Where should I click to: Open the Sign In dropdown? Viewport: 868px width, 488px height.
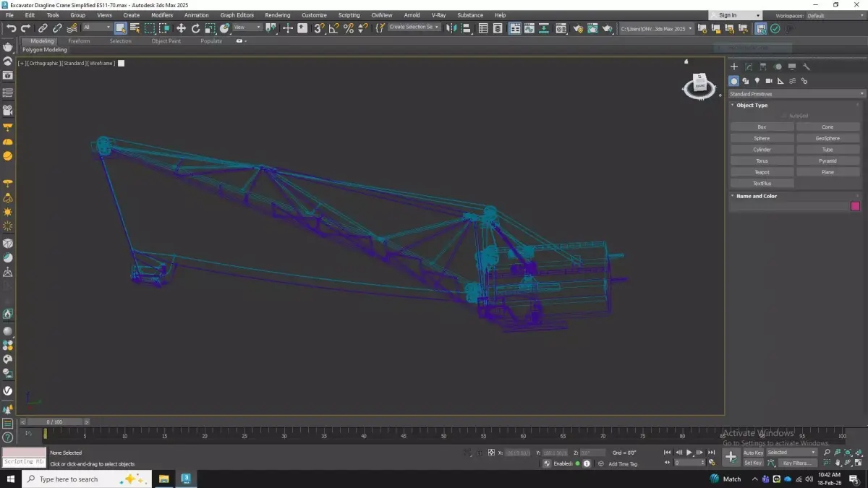point(736,15)
